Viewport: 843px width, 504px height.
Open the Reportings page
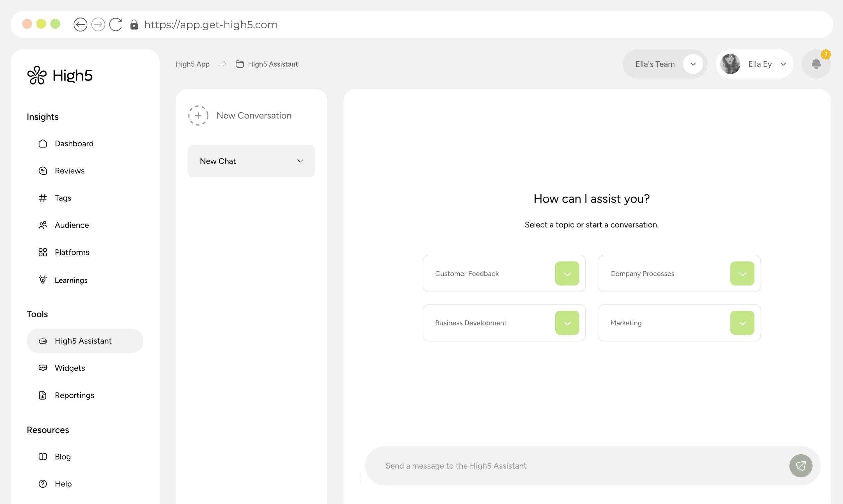74,395
